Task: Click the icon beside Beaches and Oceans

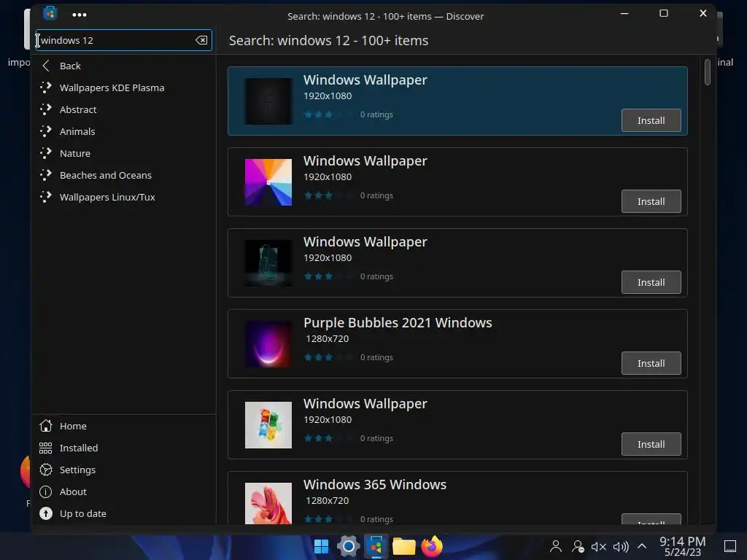Action: [46, 175]
